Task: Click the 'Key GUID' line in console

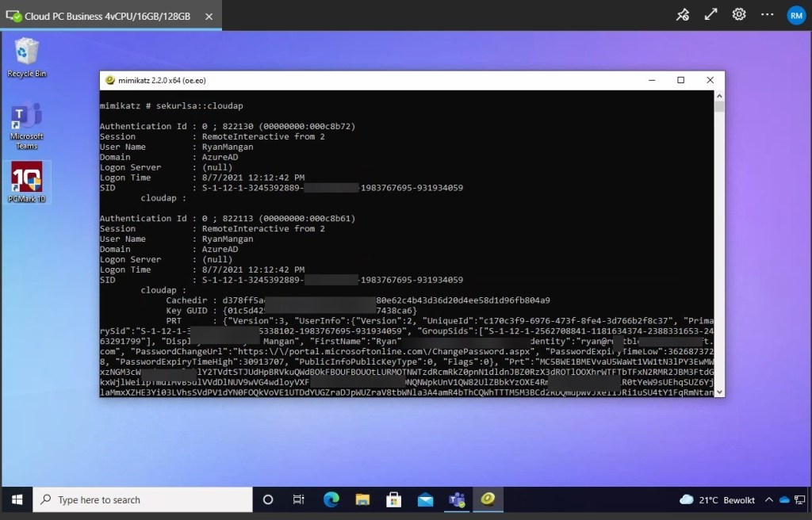Action: 292,311
